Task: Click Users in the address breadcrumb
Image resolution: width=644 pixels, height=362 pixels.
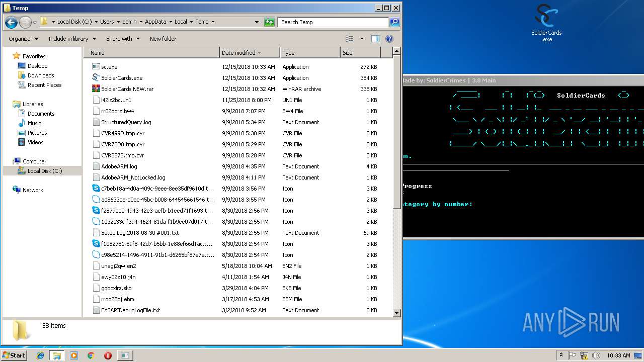Action: pyautogui.click(x=107, y=22)
